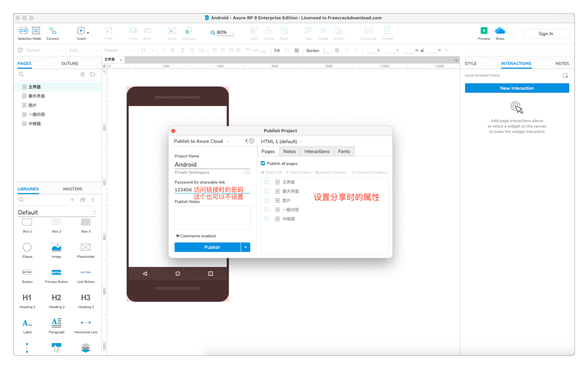The height and width of the screenshot is (369, 588).
Task: Open the STYLE tab in right panel
Action: (470, 64)
